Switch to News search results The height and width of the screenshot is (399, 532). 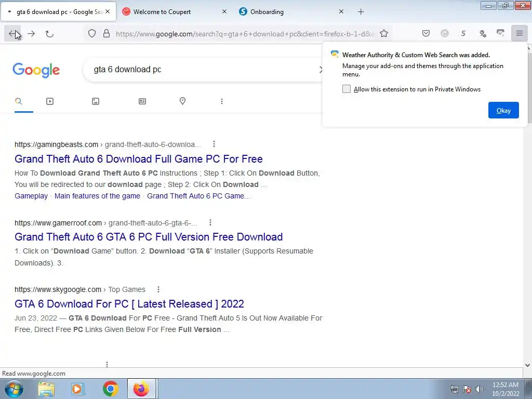pyautogui.click(x=142, y=101)
